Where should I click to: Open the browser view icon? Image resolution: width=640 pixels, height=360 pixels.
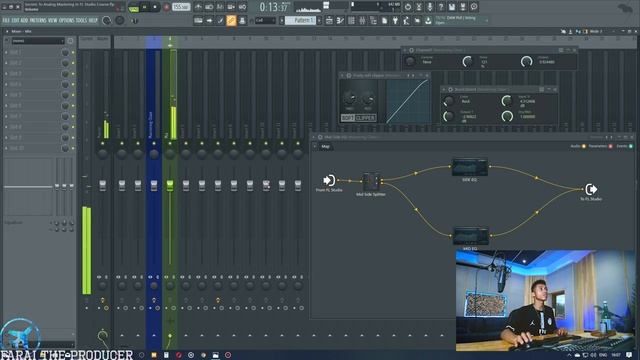pos(373,20)
